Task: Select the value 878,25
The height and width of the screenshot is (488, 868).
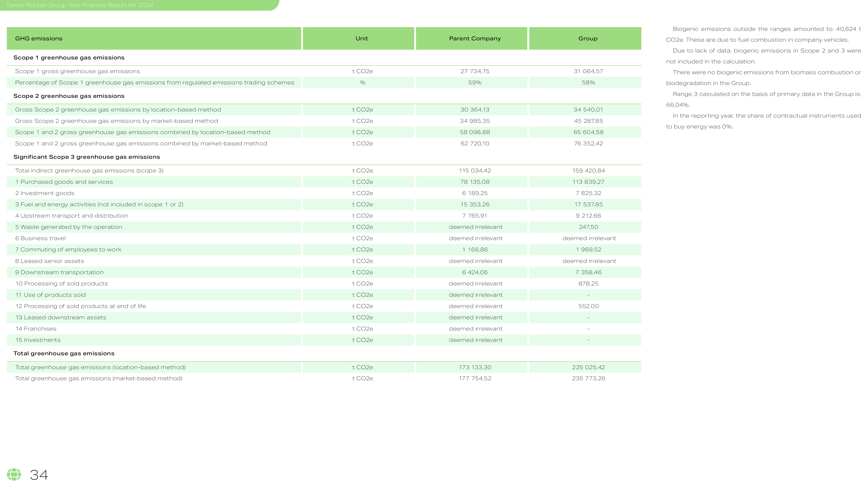Action: pos(588,283)
